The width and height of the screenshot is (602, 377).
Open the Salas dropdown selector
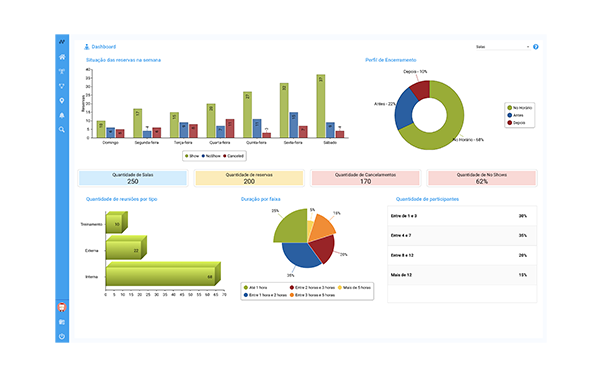pos(503,47)
